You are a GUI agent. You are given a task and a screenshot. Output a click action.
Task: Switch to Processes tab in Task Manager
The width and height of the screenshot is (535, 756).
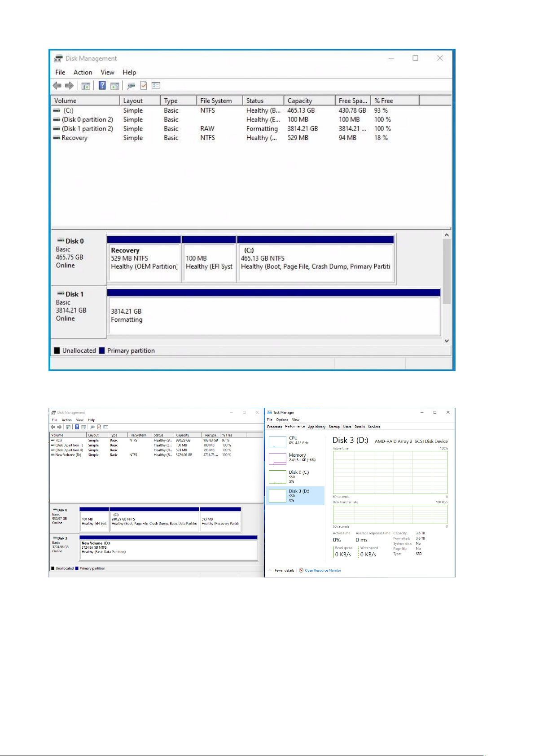coord(275,427)
